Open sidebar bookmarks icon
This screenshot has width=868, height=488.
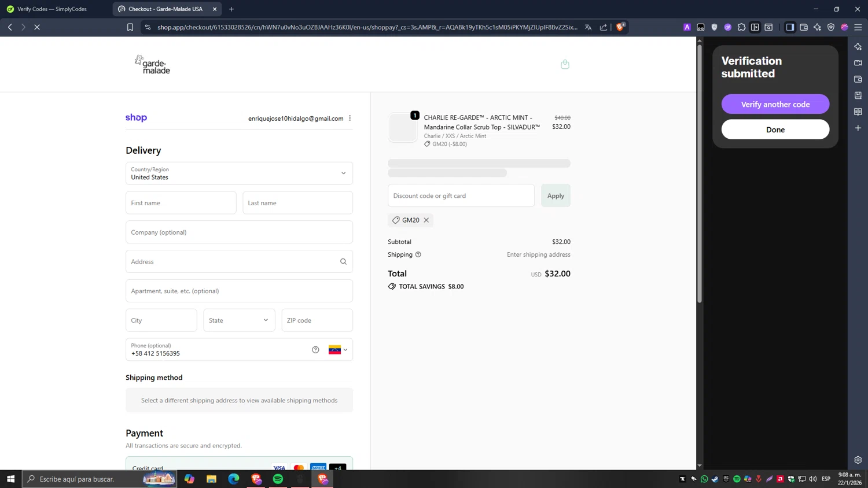(x=858, y=95)
